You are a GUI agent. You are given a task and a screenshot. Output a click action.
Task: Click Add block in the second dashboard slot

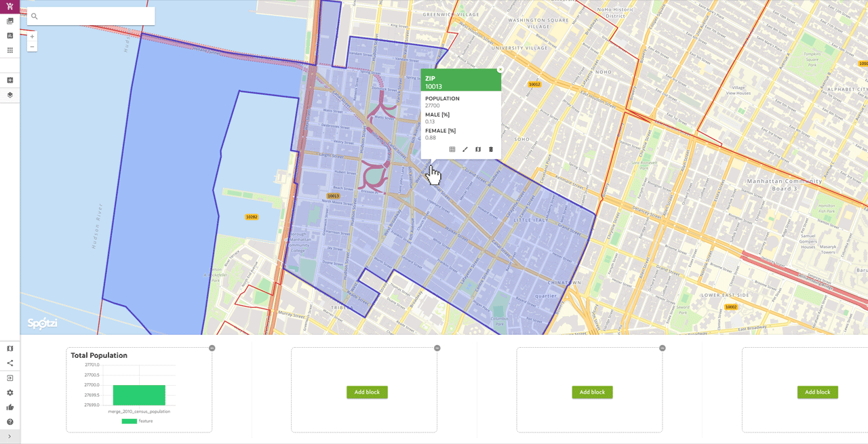point(367,392)
